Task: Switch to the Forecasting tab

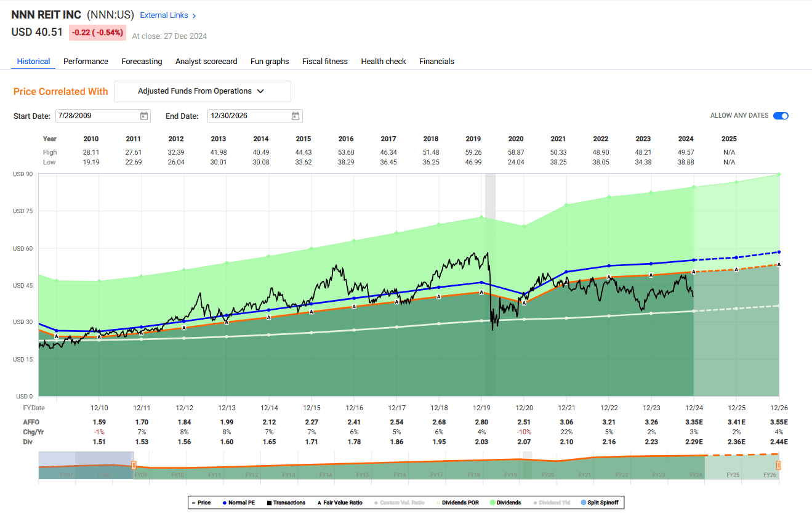Action: [142, 61]
